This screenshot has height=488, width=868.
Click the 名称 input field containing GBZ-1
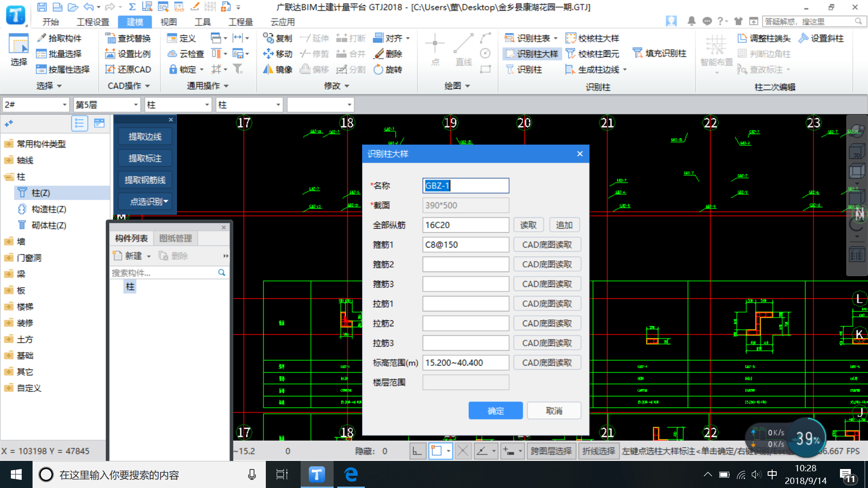click(466, 186)
